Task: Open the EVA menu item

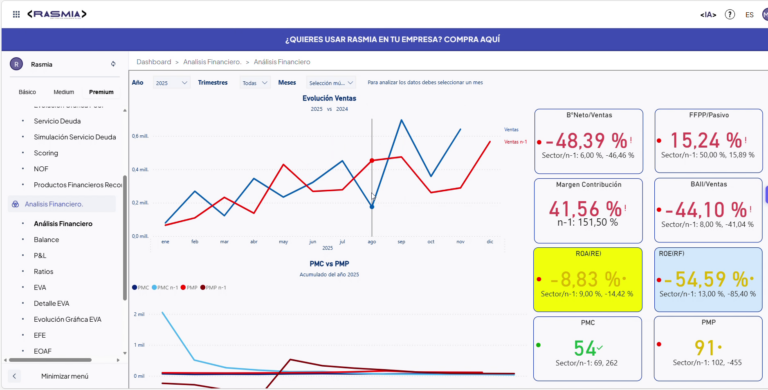Action: 40,288
